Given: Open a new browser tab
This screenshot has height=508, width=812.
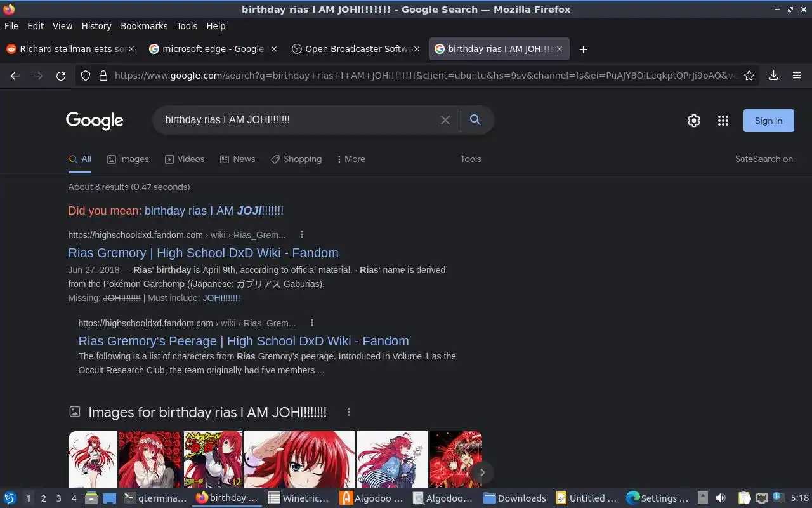Looking at the screenshot, I should pos(583,49).
